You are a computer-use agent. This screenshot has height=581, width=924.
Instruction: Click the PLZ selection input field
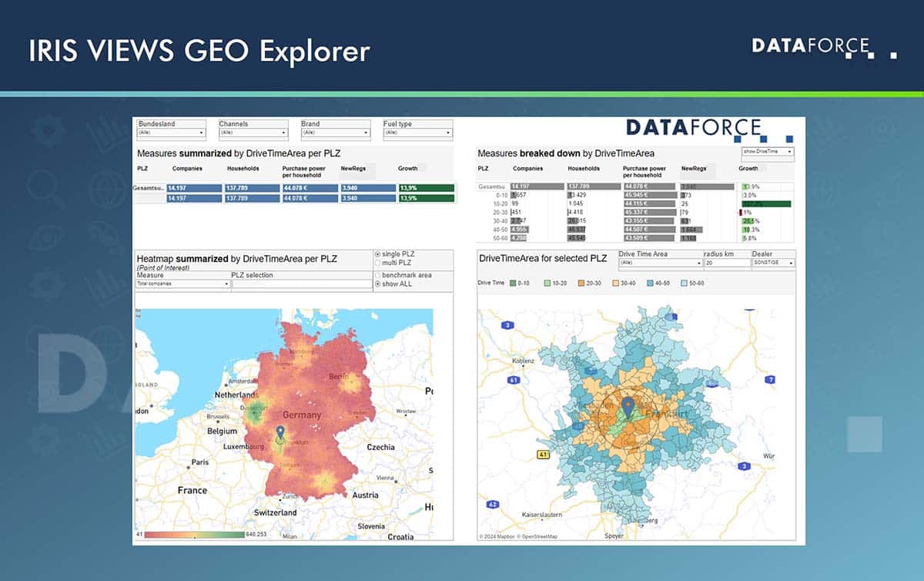(301, 284)
